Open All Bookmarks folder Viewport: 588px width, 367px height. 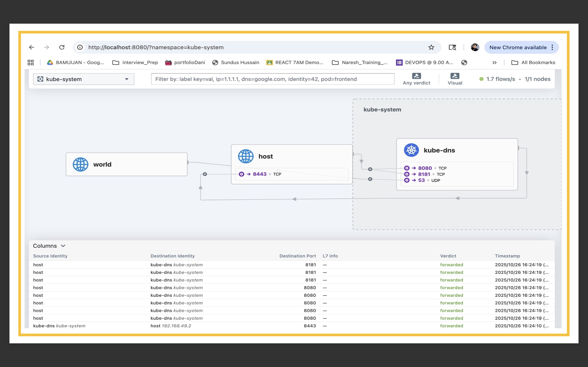click(533, 63)
